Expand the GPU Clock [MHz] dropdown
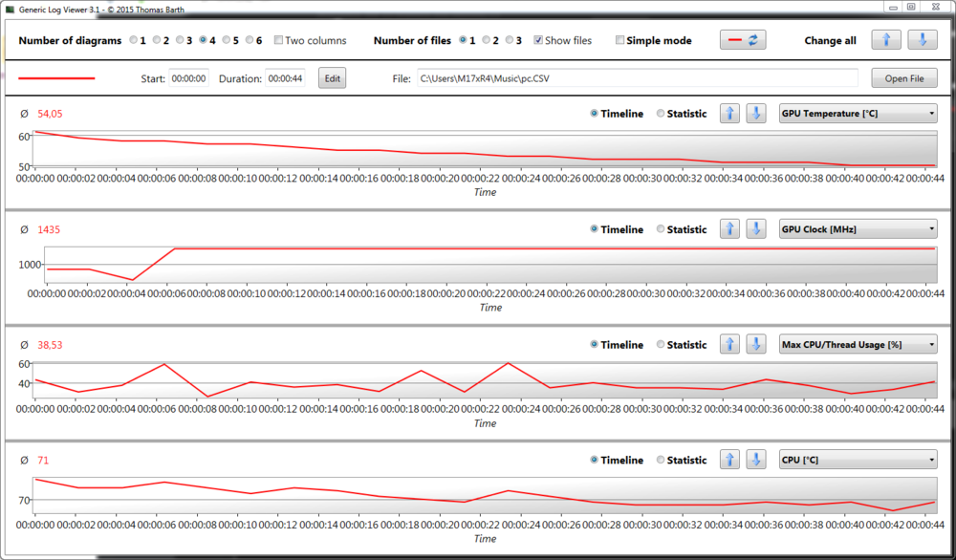This screenshot has height=560, width=956. [x=858, y=229]
